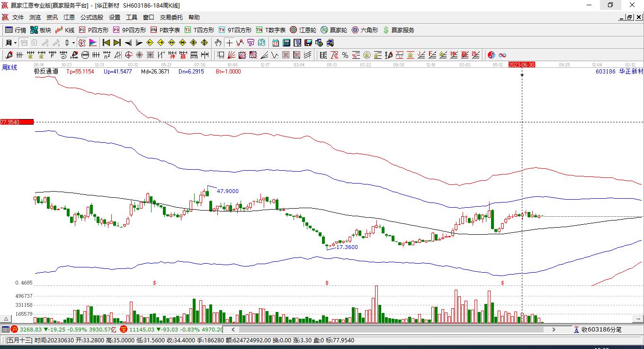Select the red grid square tool
Screen dimensions: 644x349
pyautogui.click(x=286, y=55)
